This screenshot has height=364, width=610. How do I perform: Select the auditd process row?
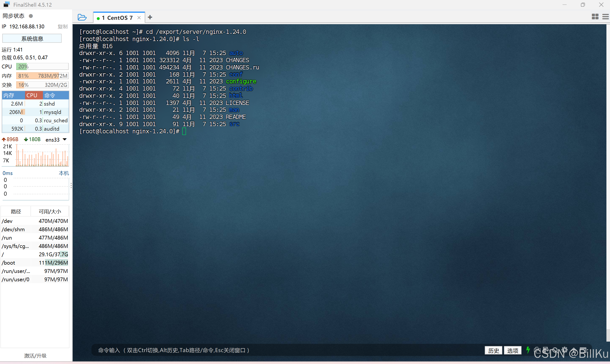click(x=36, y=129)
